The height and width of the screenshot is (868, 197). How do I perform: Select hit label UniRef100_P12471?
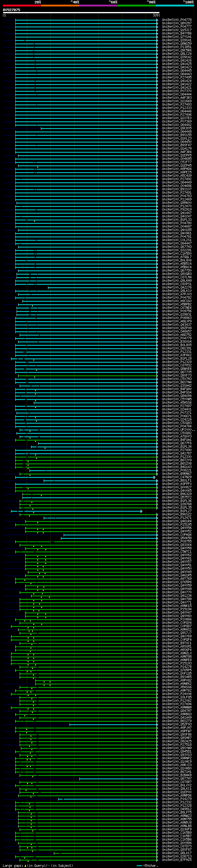(x=176, y=518)
